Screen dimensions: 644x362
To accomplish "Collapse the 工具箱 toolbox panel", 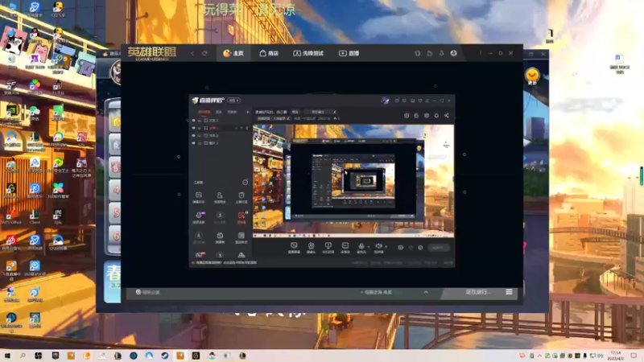I will pos(246,183).
